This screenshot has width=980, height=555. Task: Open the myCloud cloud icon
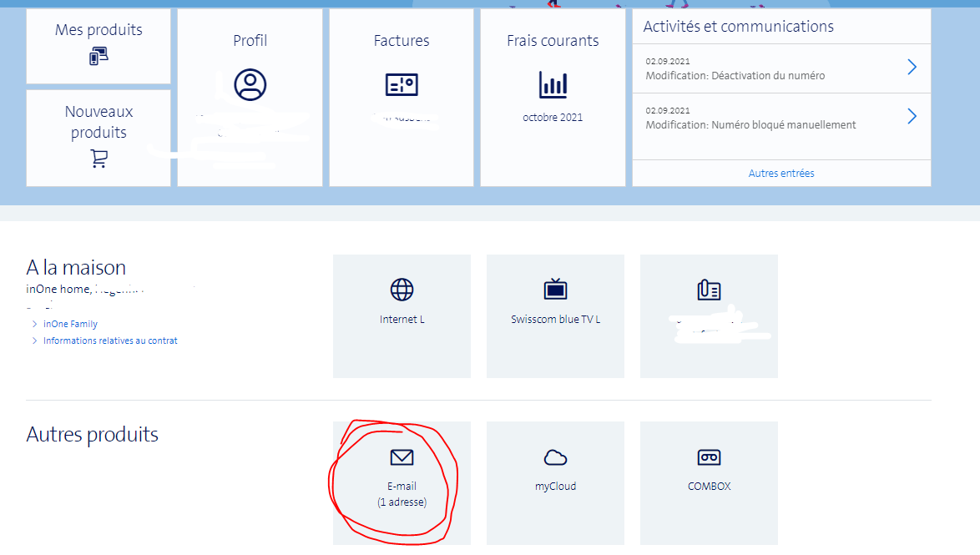[x=555, y=457]
